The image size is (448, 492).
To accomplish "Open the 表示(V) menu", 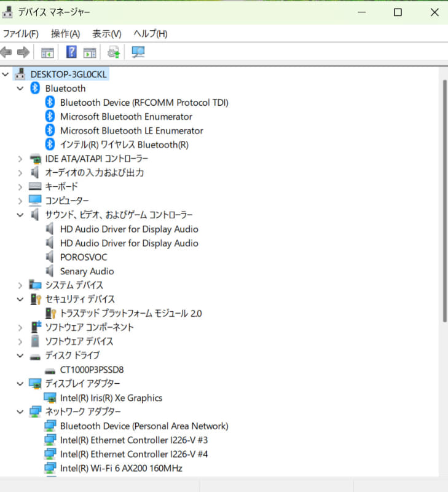I will [x=107, y=34].
